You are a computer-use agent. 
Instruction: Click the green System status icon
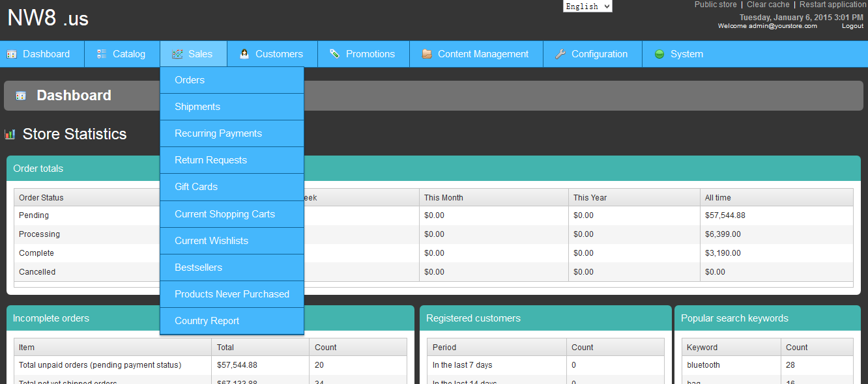point(659,54)
